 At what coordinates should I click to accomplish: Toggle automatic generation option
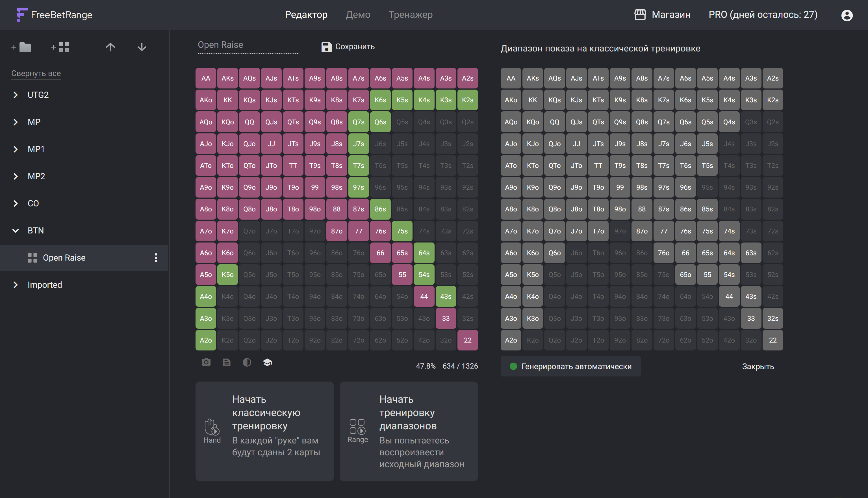(x=570, y=366)
